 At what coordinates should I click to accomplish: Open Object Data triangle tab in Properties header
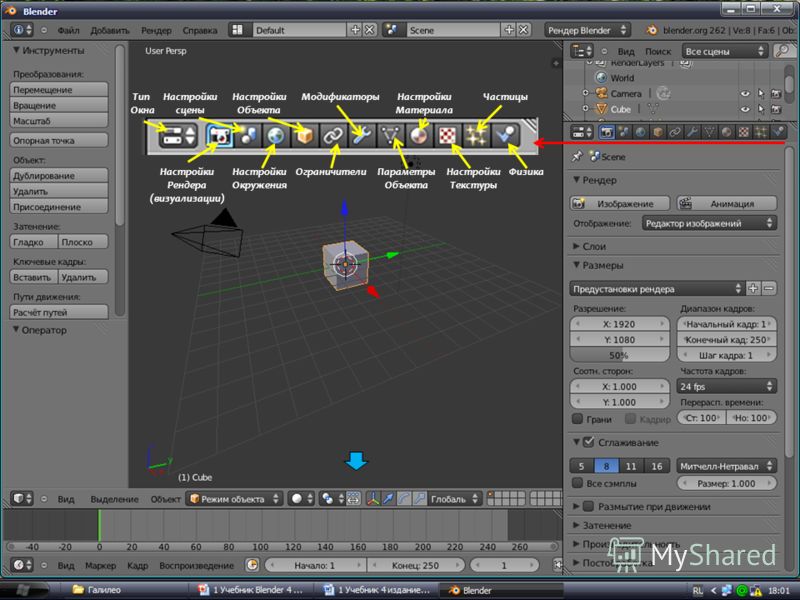coord(710,132)
